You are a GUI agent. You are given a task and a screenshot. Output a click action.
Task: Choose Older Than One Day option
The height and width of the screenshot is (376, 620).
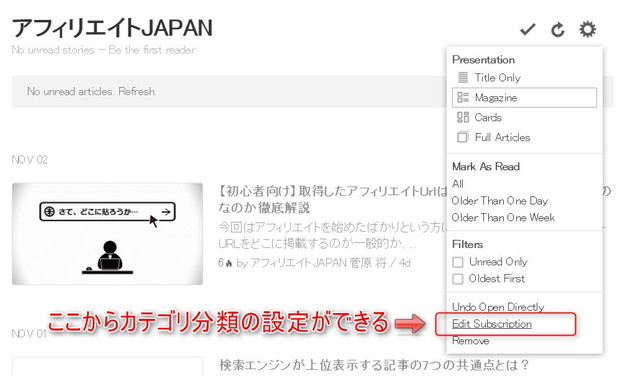click(x=499, y=201)
